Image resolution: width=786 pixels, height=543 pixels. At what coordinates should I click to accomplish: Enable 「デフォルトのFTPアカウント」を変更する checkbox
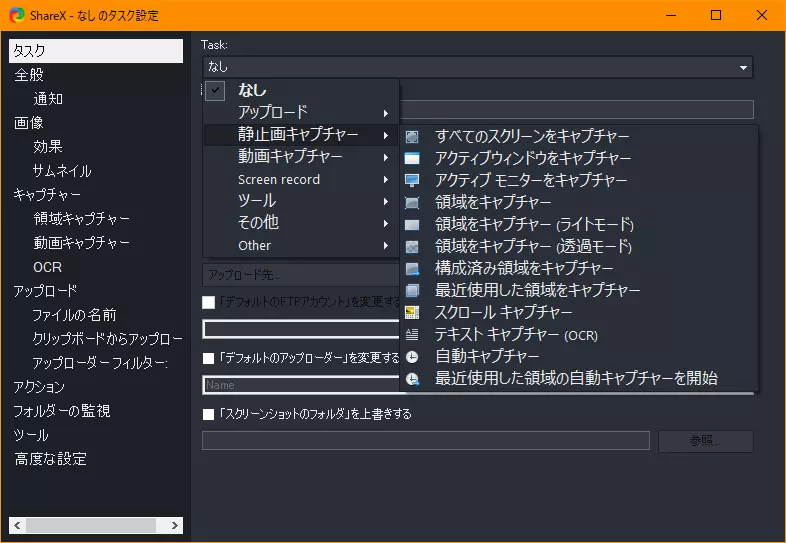(208, 302)
